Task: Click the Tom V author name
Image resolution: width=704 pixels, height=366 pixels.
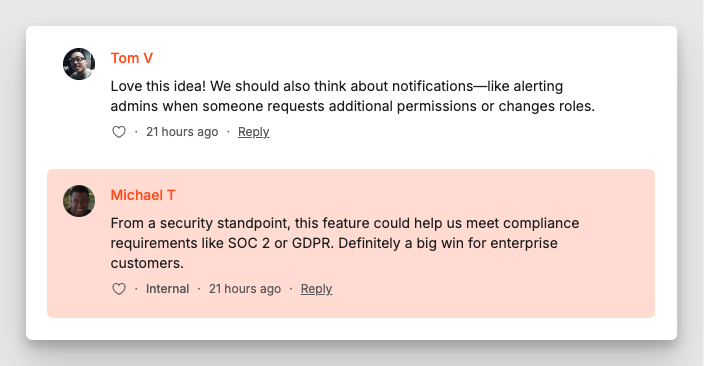Action: click(132, 58)
